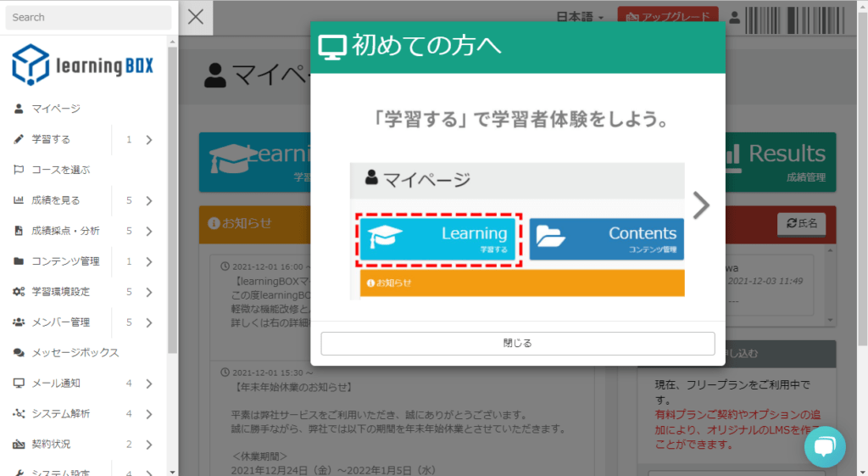Expand the 成績採点・分析 submenu chevron
The image size is (868, 476).
tap(149, 231)
